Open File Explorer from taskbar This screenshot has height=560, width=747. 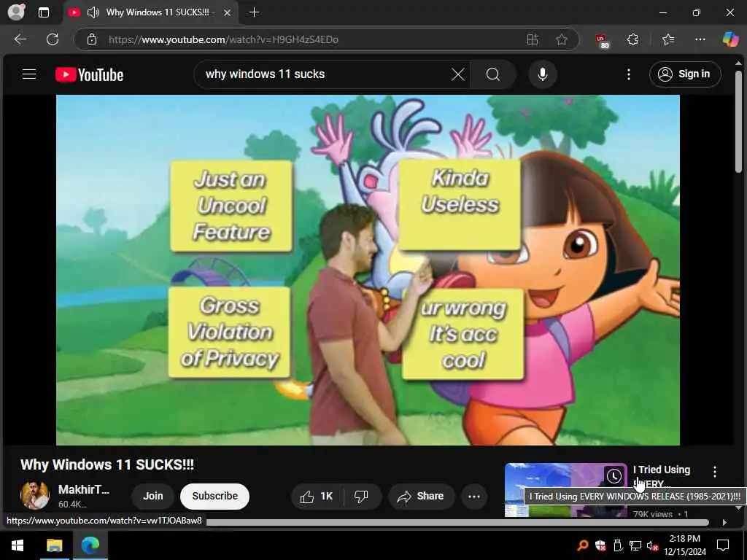(54, 545)
